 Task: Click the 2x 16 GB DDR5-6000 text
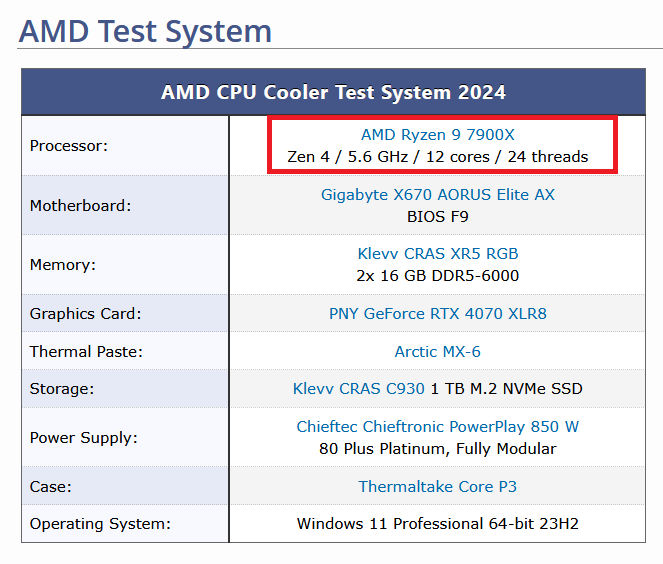tap(438, 276)
